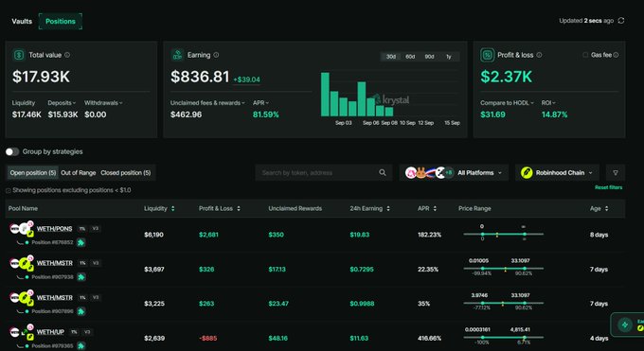Click WETH/PONS token pair icon

point(22,229)
